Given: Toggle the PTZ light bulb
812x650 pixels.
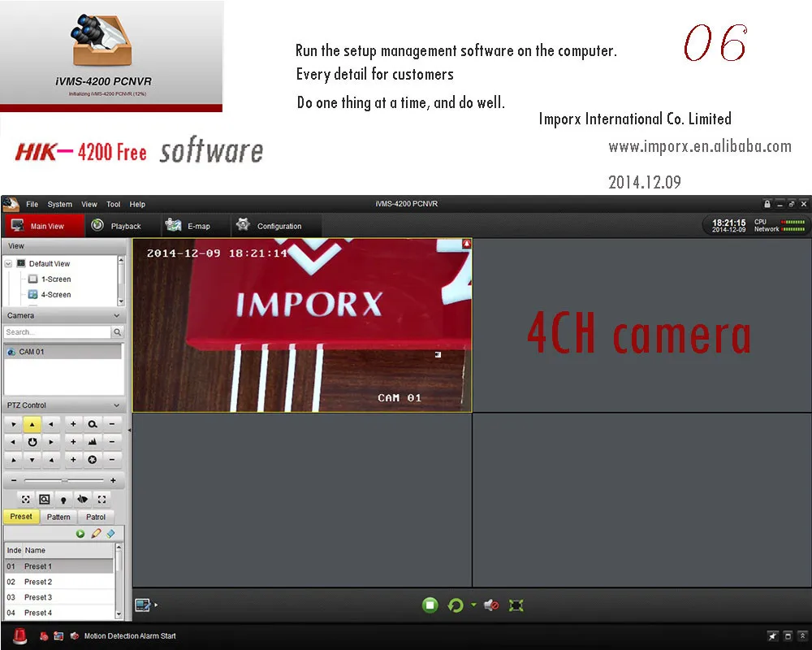Looking at the screenshot, I should pyautogui.click(x=63, y=499).
